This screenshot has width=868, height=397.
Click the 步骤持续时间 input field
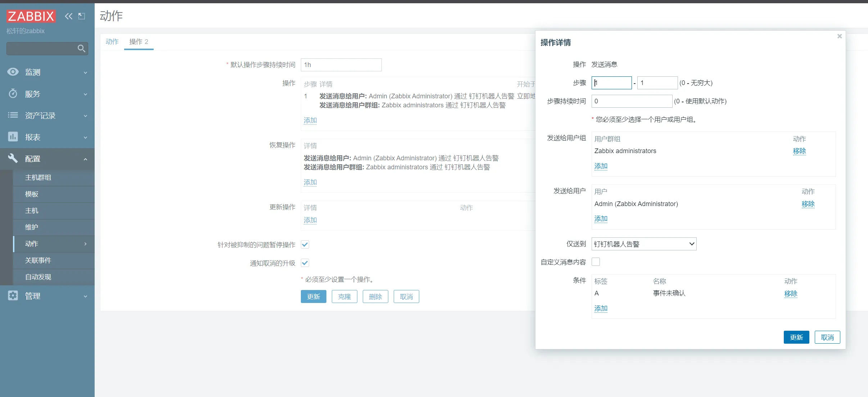point(632,101)
